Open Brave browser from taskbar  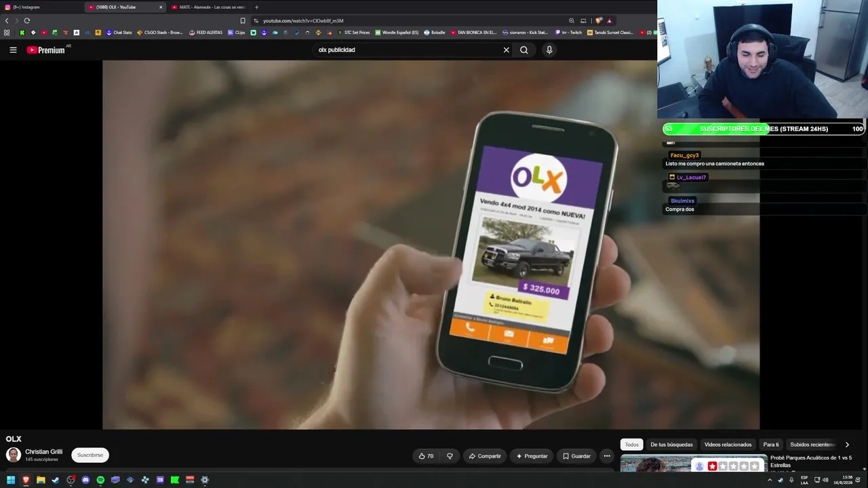[x=26, y=480]
